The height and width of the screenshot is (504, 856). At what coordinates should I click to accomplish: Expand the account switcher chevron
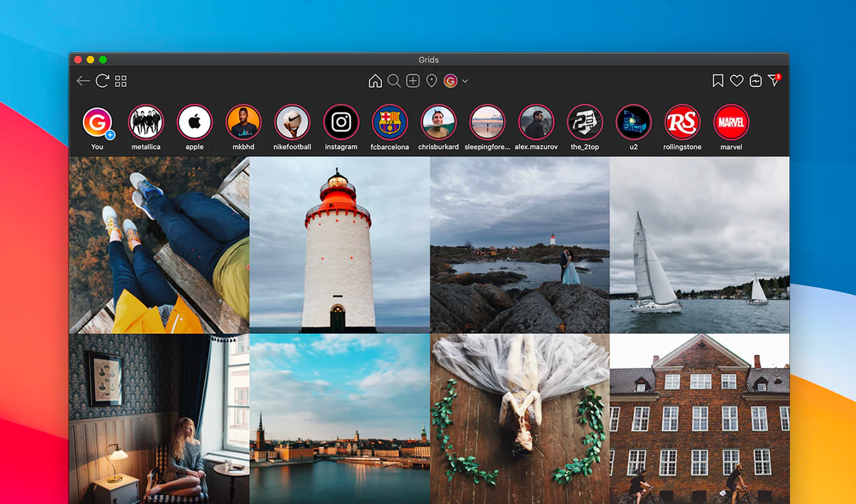465,81
